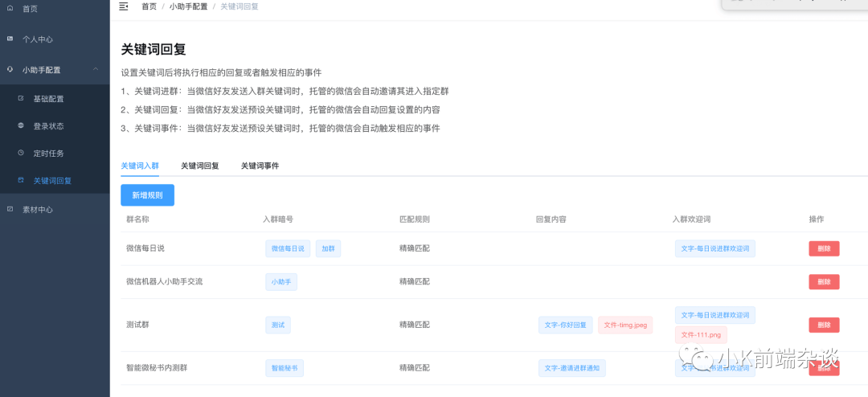868x397 pixels.
Task: Click the 智能微秘书内测群 group name cell
Action: [157, 367]
